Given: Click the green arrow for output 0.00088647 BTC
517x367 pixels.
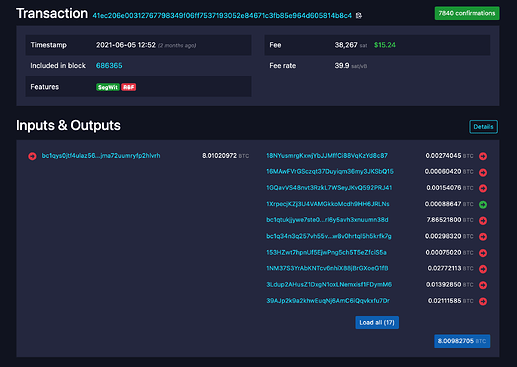Looking at the screenshot, I should 483,204.
